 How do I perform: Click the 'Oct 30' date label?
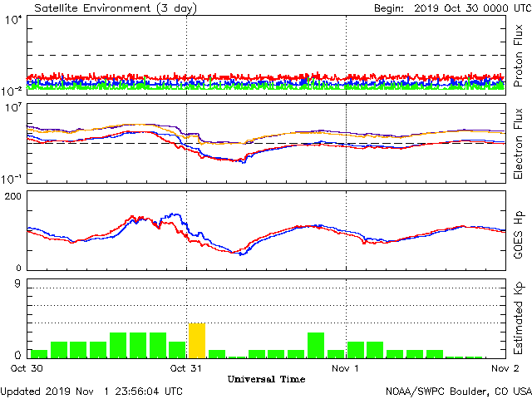pos(27,368)
